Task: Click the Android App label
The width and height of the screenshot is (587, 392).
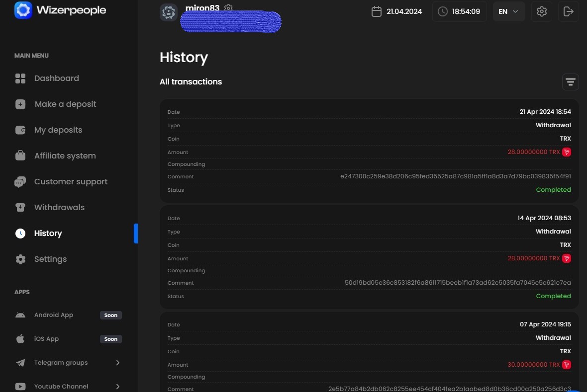Action: [54, 315]
